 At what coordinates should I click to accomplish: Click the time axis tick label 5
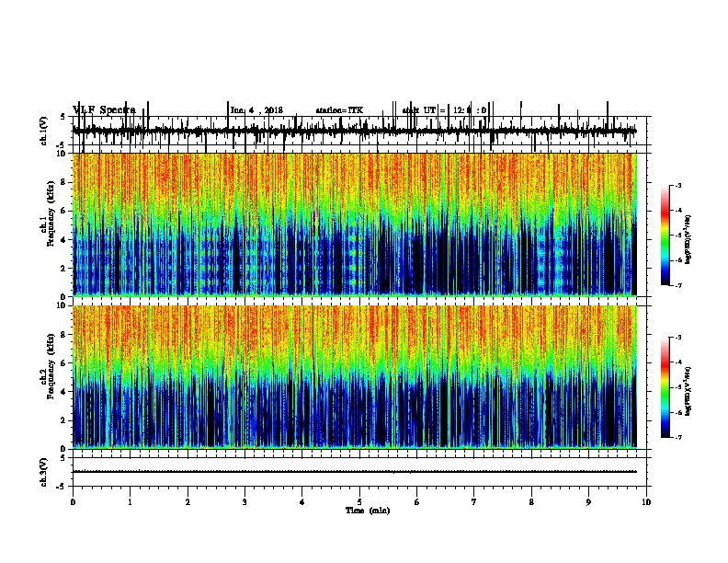(x=359, y=502)
